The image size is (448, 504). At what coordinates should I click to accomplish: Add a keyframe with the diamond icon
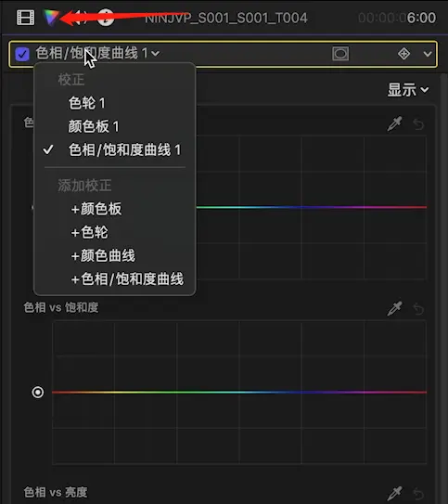coord(403,54)
